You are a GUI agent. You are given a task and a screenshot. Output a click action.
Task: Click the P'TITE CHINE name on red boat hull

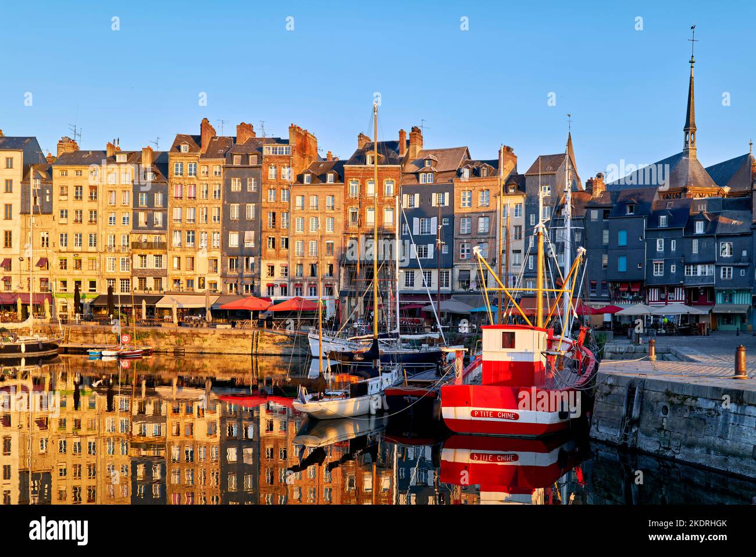494,414
